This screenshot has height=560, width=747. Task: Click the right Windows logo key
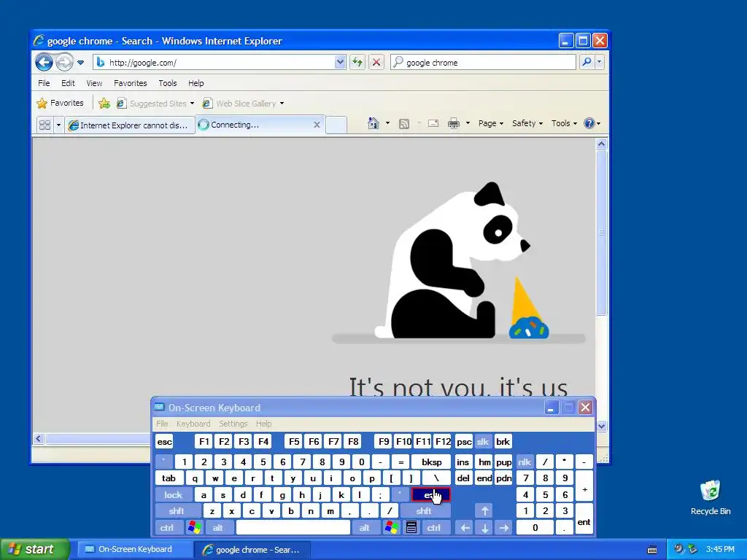391,528
